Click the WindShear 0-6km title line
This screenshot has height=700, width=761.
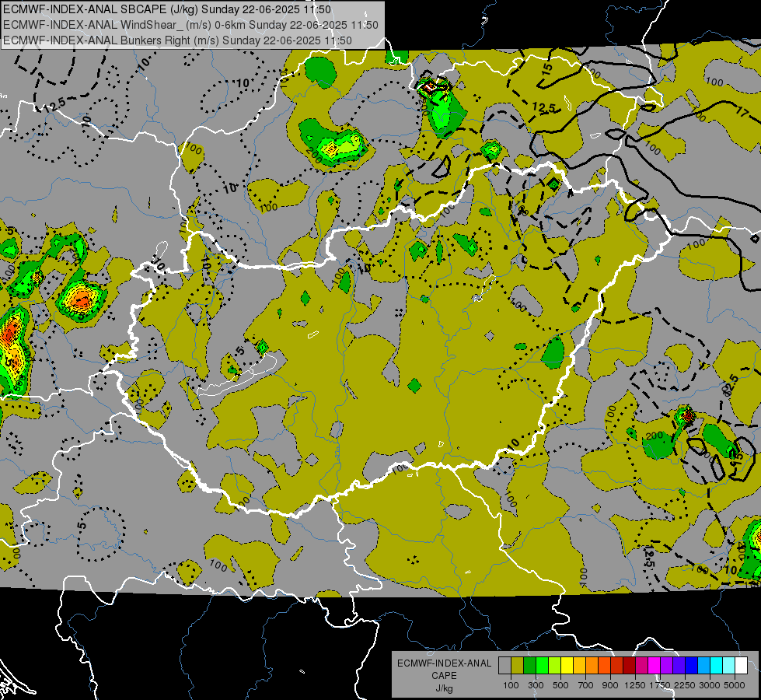click(x=190, y=25)
